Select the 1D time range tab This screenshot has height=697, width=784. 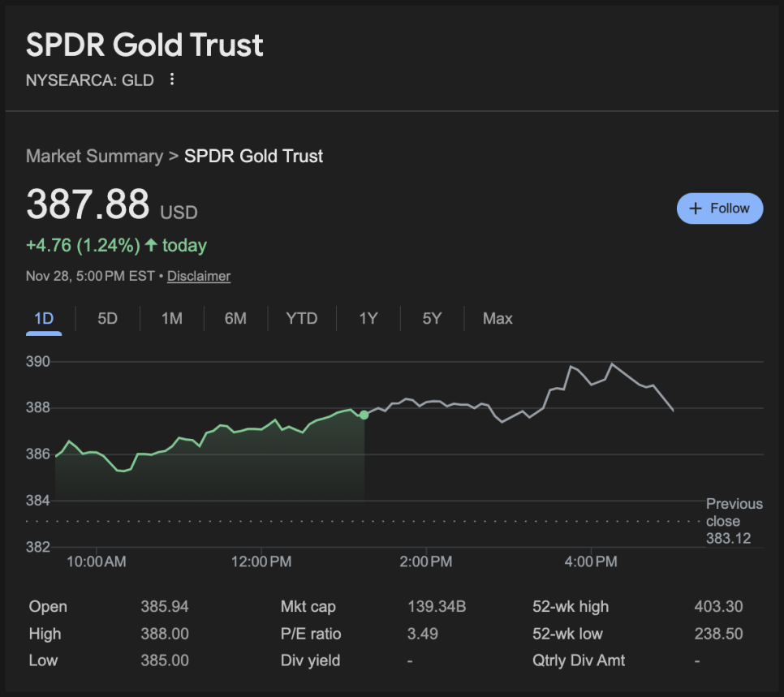pyautogui.click(x=44, y=319)
